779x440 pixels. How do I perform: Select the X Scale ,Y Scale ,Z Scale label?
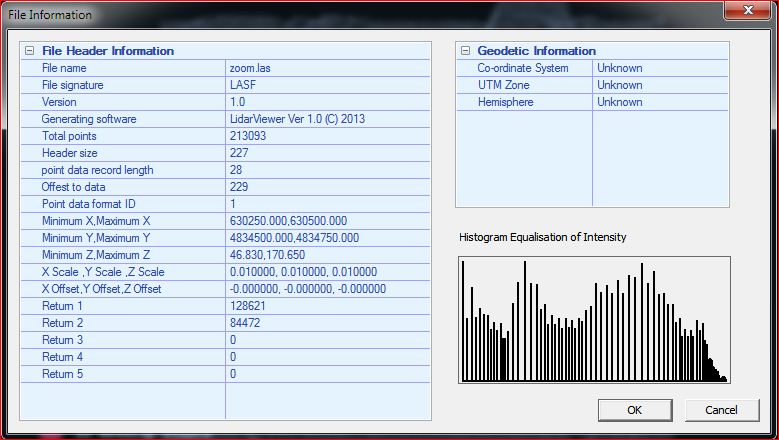tap(103, 272)
